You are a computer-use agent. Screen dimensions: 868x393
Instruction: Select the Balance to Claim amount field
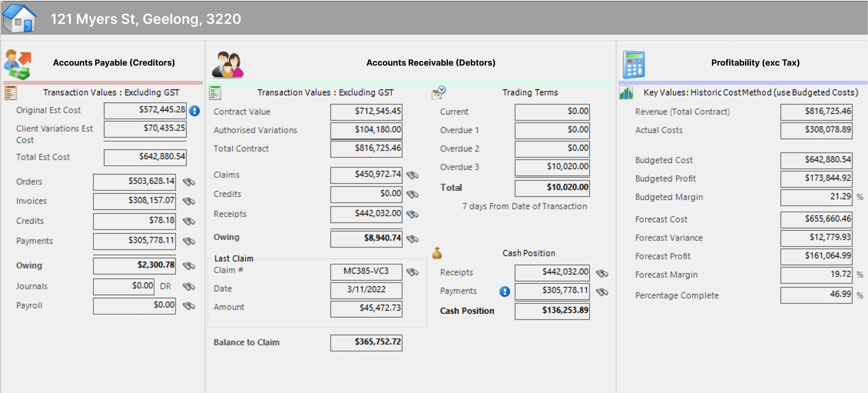(366, 342)
